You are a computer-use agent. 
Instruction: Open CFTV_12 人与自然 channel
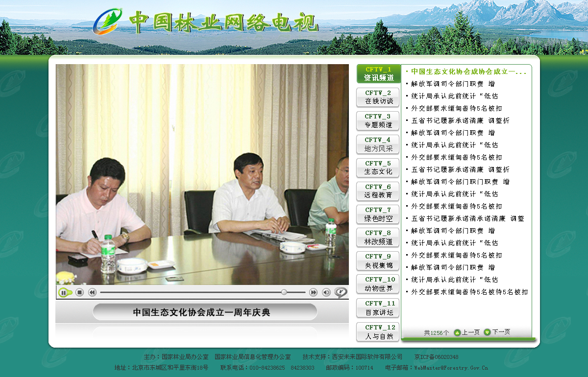[378, 331]
